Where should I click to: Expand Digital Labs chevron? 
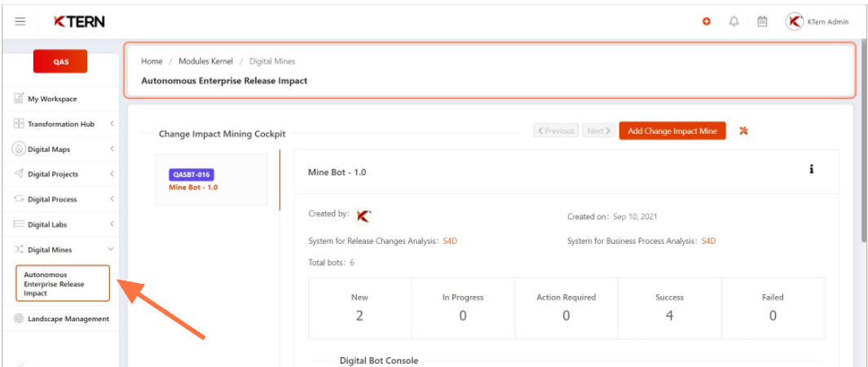click(x=112, y=224)
